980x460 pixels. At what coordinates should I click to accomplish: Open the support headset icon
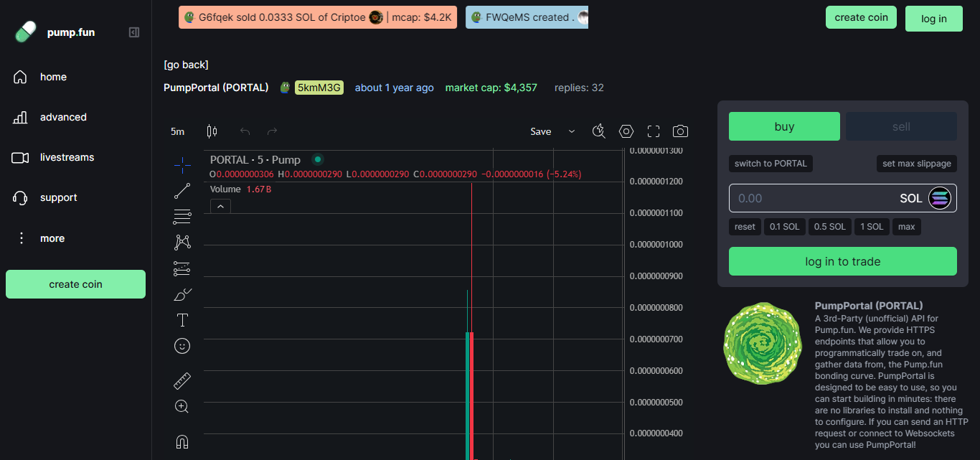[20, 197]
